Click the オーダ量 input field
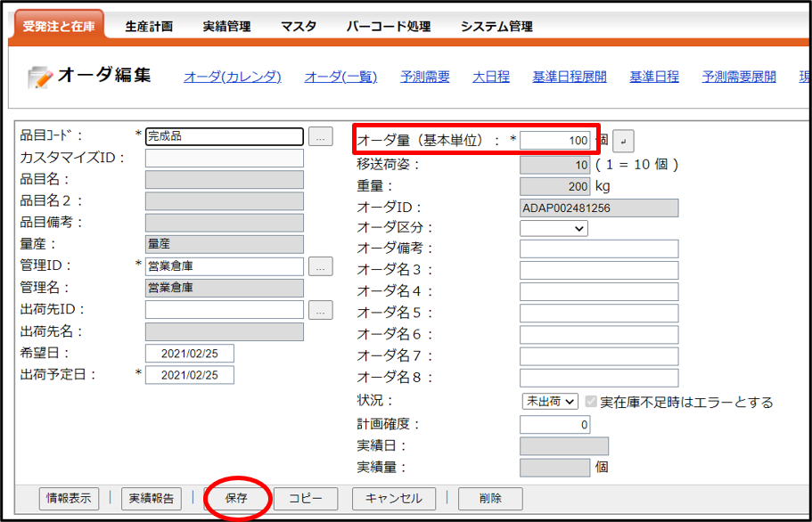The image size is (812, 522). tap(555, 141)
